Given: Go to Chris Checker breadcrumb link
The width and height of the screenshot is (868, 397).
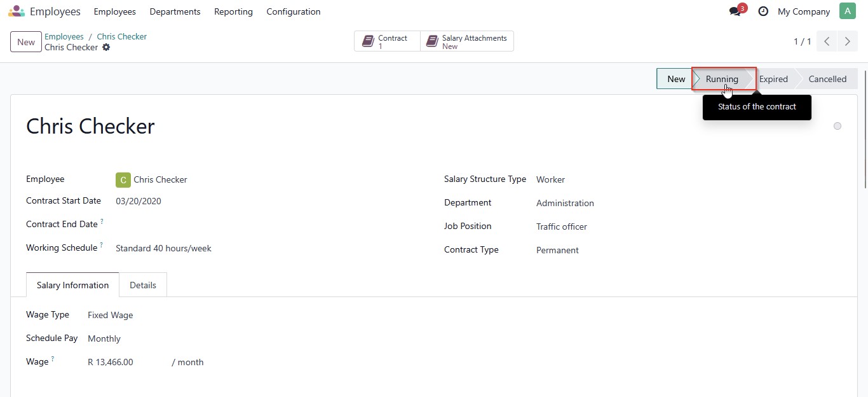Looking at the screenshot, I should [x=122, y=36].
